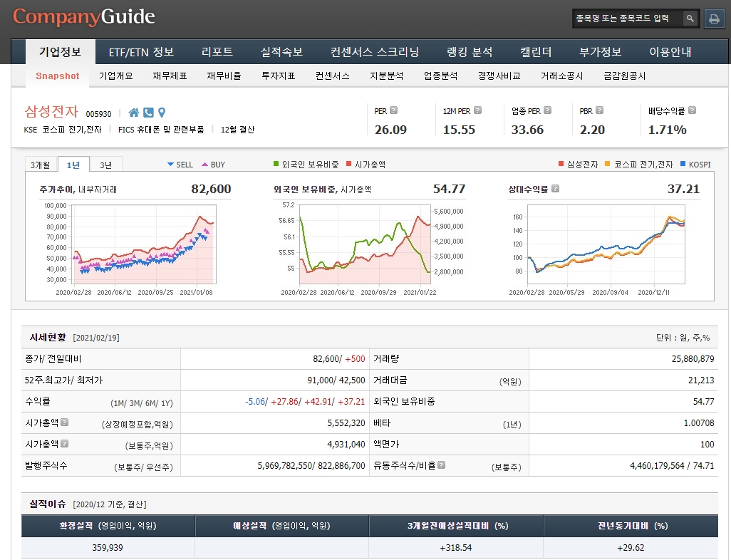Click the 전년동기대비 (%) column header
The height and width of the screenshot is (560, 731).
(631, 526)
